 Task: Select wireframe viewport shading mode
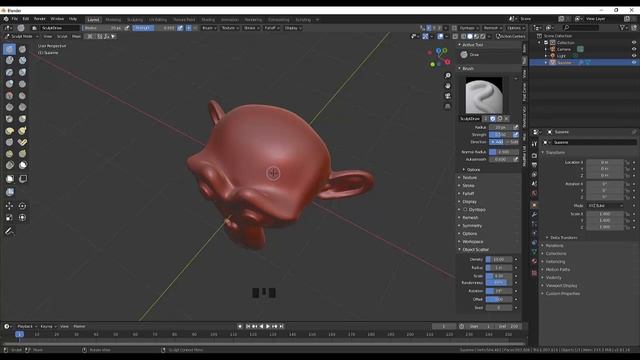tap(463, 36)
